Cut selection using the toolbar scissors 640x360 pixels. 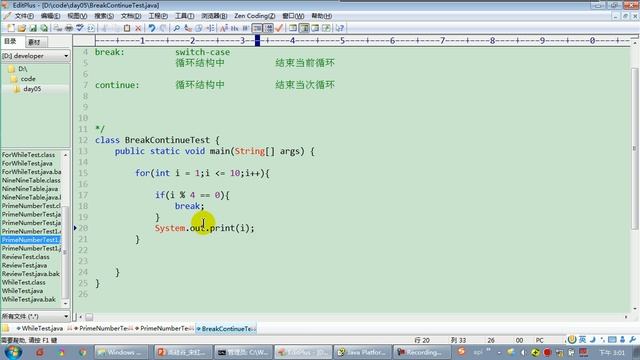105,28
